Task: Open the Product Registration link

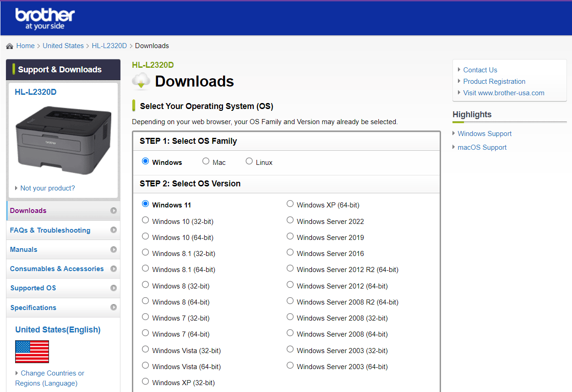Action: [x=494, y=81]
